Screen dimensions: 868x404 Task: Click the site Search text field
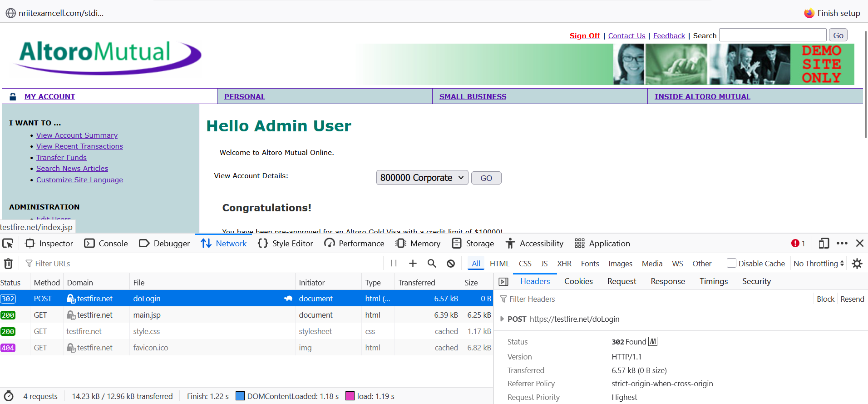(x=773, y=35)
